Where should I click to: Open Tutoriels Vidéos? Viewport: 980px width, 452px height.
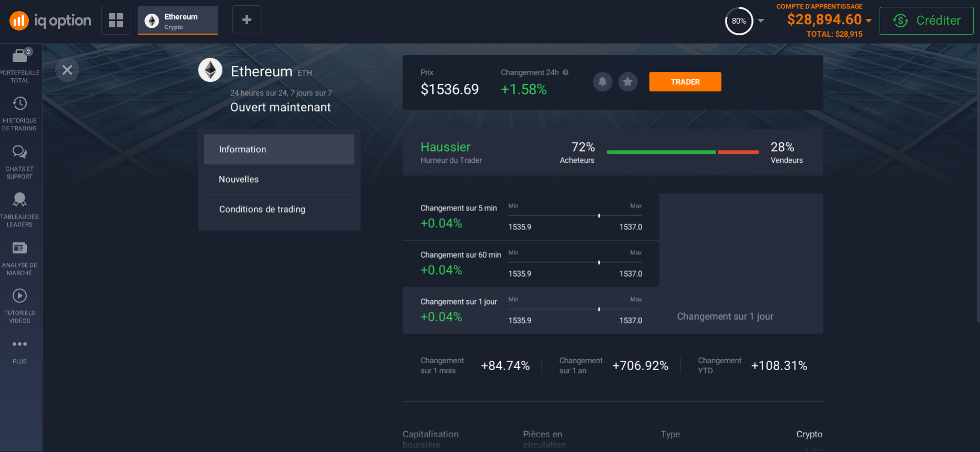pos(20,306)
